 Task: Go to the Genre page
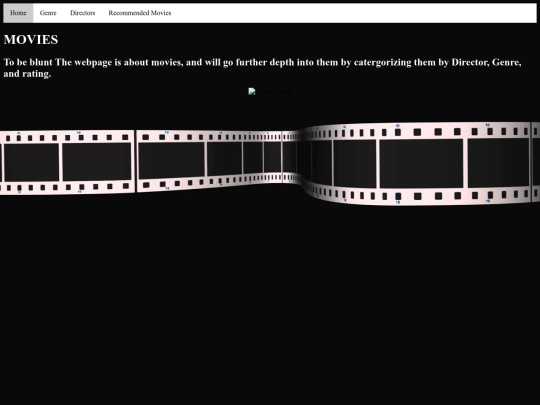(x=48, y=13)
